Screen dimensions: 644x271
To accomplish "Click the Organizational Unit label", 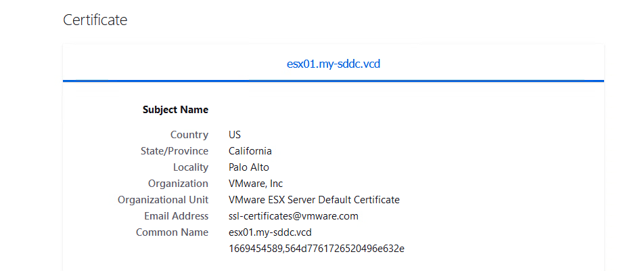I will click(163, 200).
